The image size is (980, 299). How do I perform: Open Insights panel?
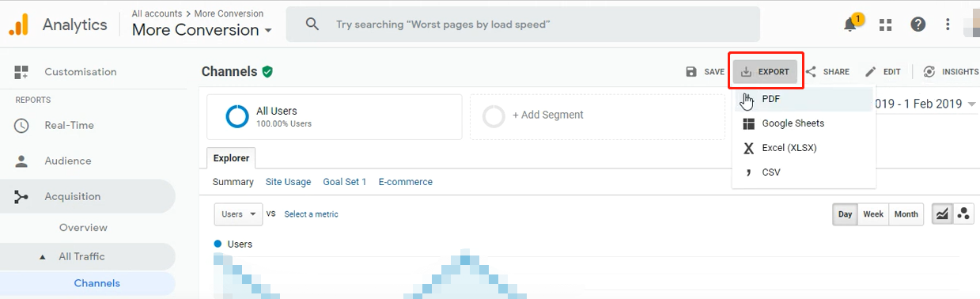click(x=951, y=72)
